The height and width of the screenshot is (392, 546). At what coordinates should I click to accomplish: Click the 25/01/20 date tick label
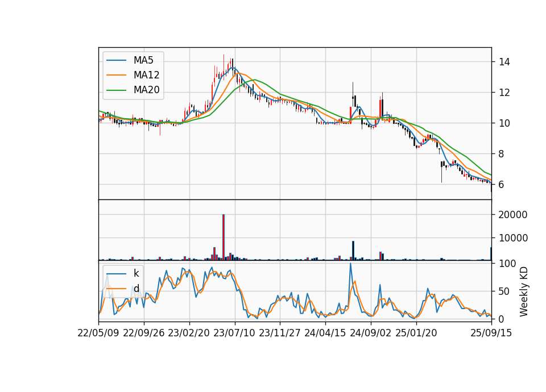point(416,333)
